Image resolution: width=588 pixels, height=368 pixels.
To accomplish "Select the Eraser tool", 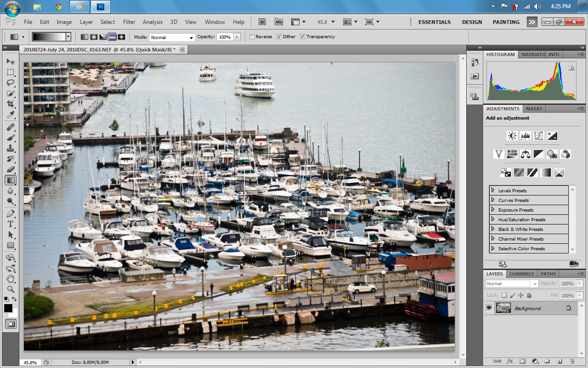I will [x=11, y=169].
